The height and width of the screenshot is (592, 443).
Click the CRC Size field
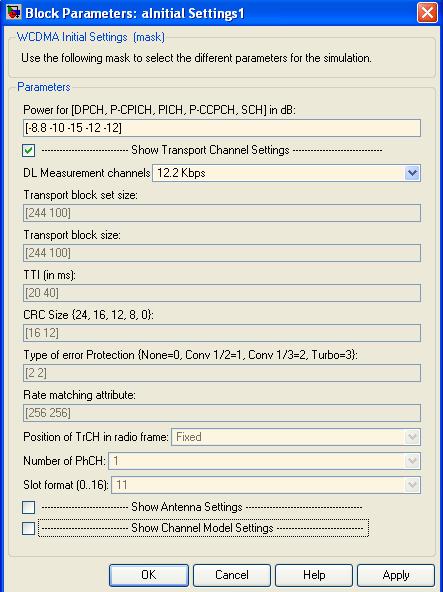point(222,333)
